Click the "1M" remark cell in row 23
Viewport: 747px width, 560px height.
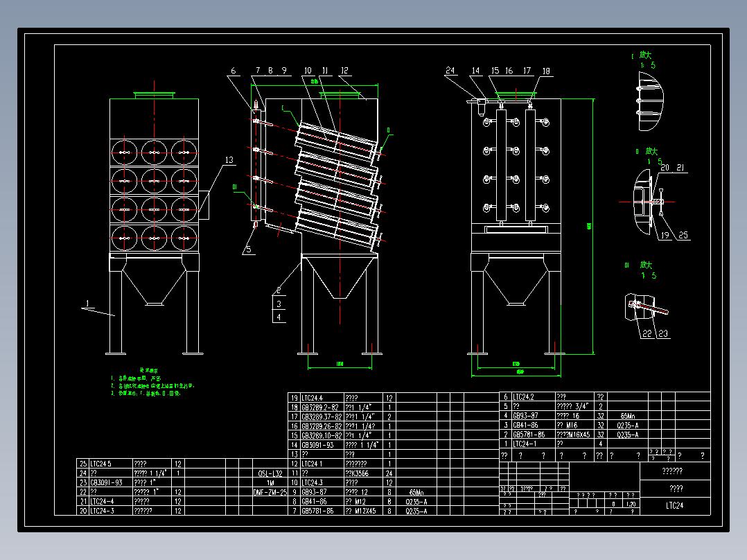pos(270,483)
